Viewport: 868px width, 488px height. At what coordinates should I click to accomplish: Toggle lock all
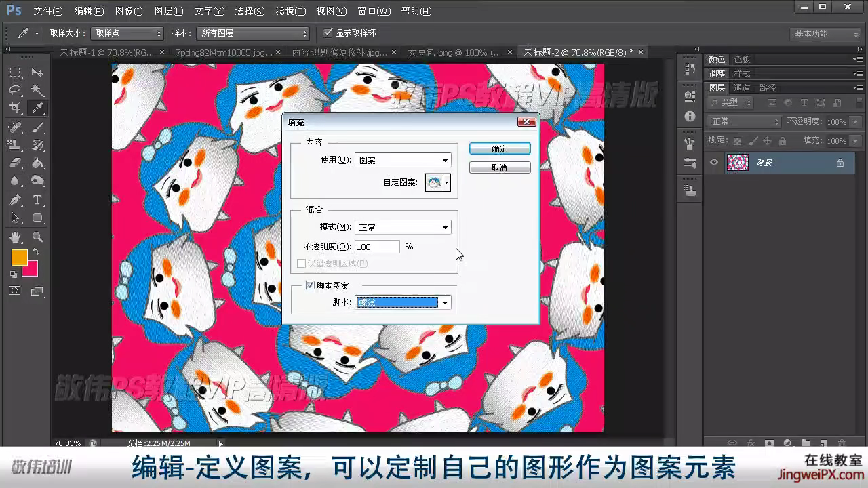pyautogui.click(x=783, y=141)
